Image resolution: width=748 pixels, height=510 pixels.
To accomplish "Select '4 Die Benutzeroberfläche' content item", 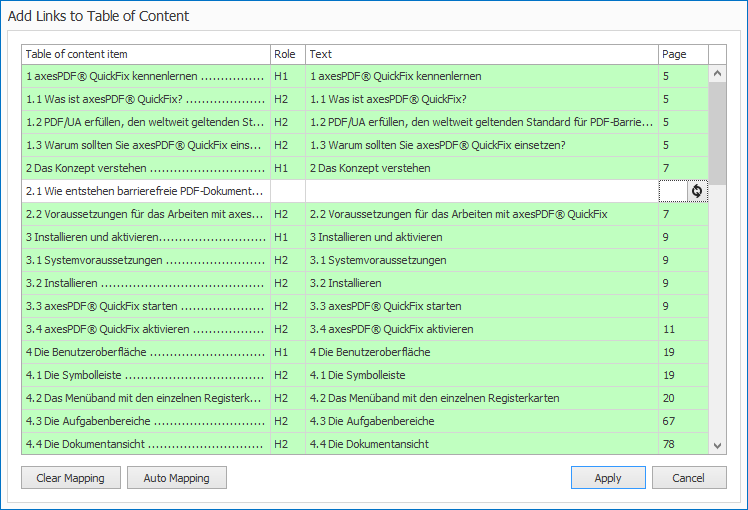I will 146,352.
